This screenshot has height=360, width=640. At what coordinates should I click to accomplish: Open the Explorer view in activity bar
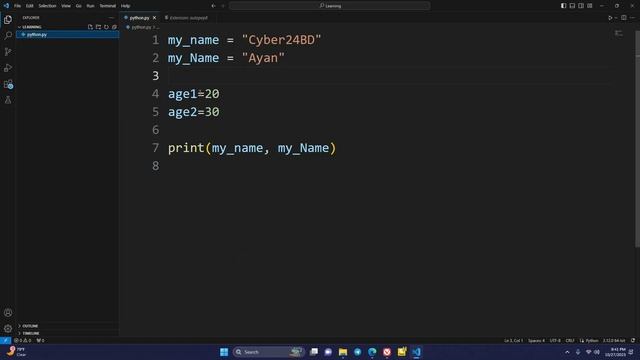(x=8, y=20)
